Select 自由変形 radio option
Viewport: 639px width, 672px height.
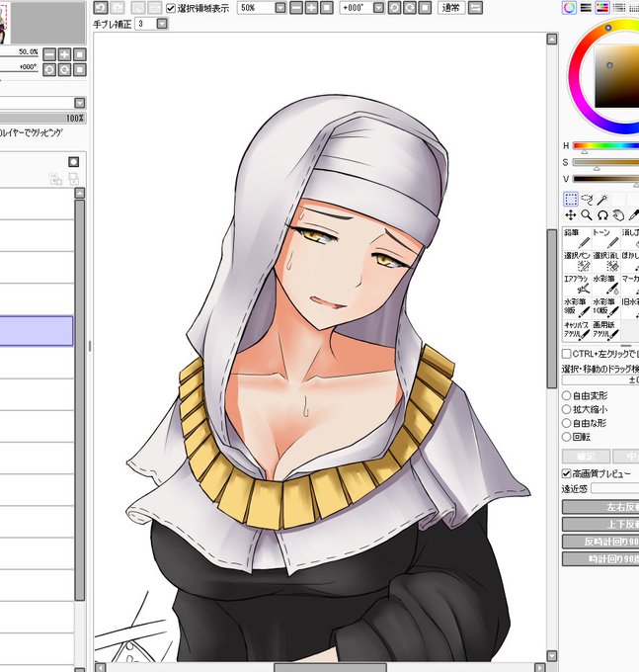567,395
